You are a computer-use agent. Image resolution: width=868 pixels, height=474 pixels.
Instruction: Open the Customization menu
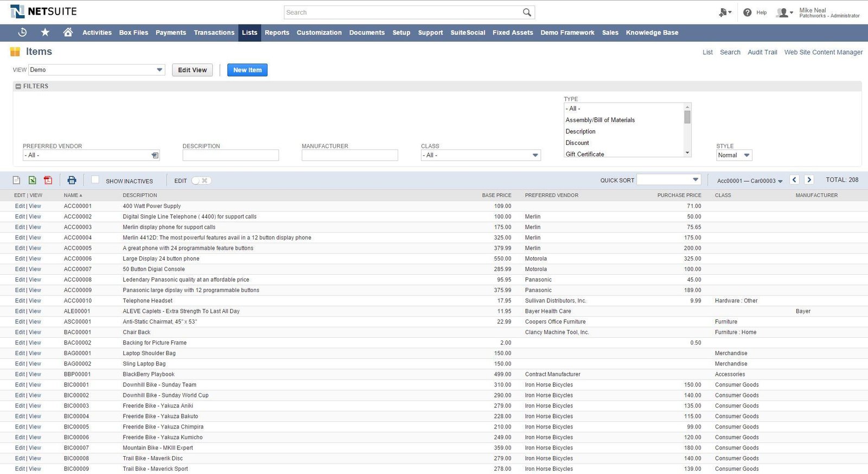(x=319, y=33)
